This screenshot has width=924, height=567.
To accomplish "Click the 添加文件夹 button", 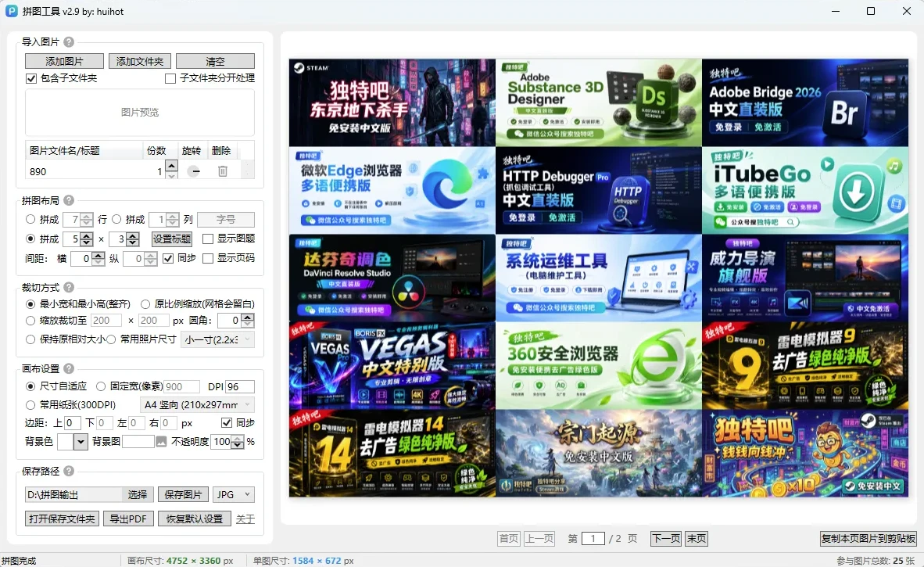I will (x=140, y=61).
